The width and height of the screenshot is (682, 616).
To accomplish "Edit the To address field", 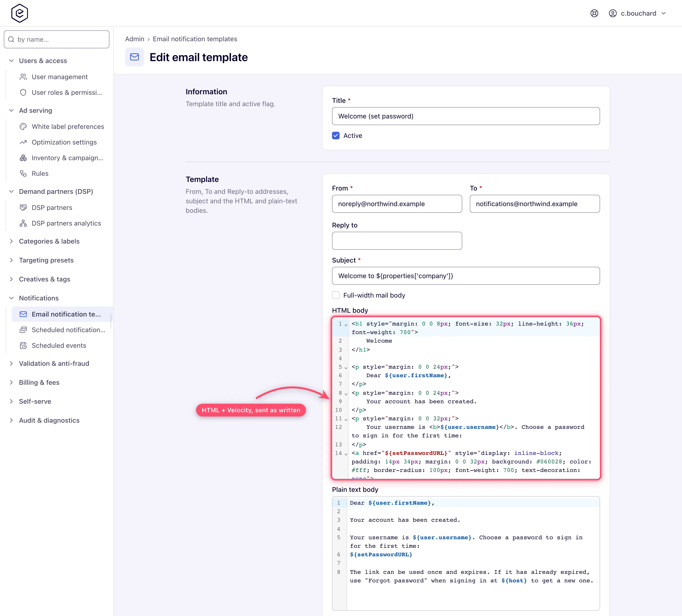I will [534, 204].
